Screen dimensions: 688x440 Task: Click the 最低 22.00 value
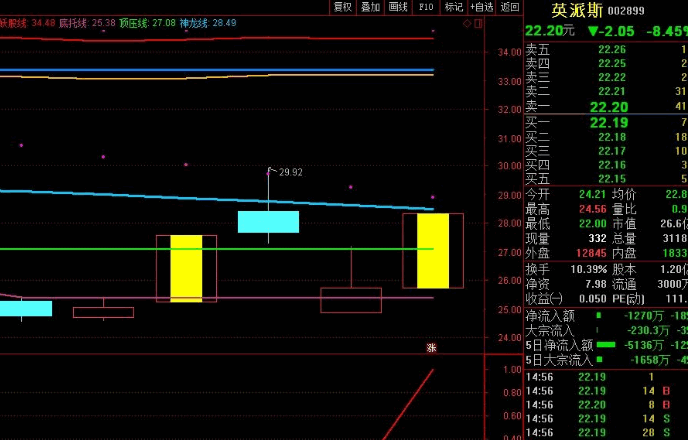coord(592,224)
